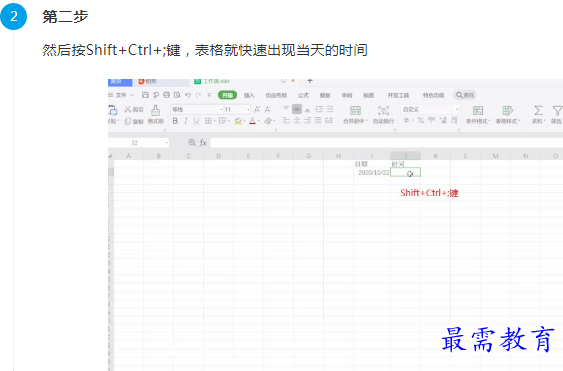Screen dimensions: 563x371
Task: Click the Save icon in quick access toolbar
Action: point(145,95)
